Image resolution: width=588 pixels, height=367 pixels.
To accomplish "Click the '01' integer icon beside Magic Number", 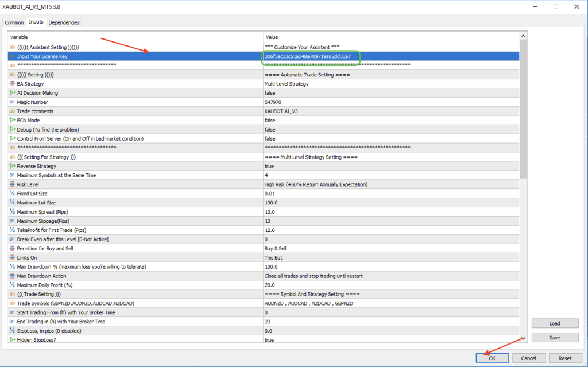I will tap(11, 102).
